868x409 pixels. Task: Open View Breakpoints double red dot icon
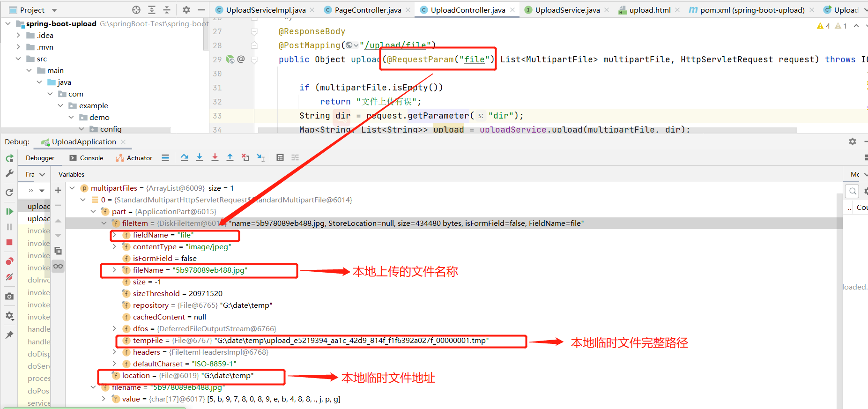9,261
